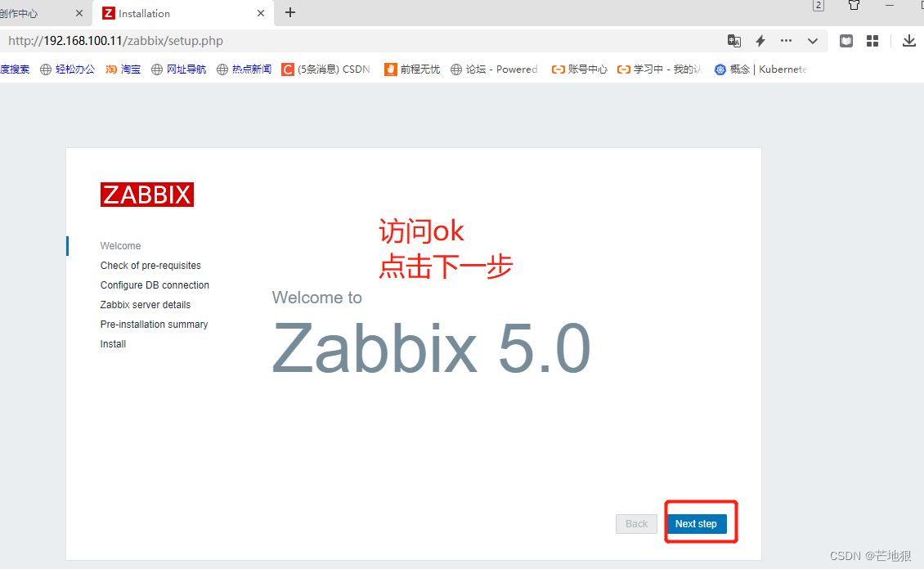Select Configure DB connection step
924x569 pixels.
coord(155,285)
